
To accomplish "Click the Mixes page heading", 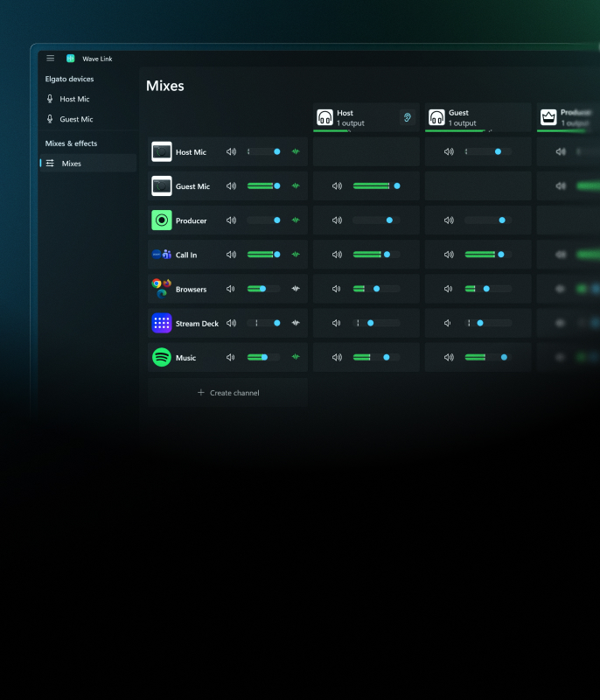I will (x=165, y=86).
